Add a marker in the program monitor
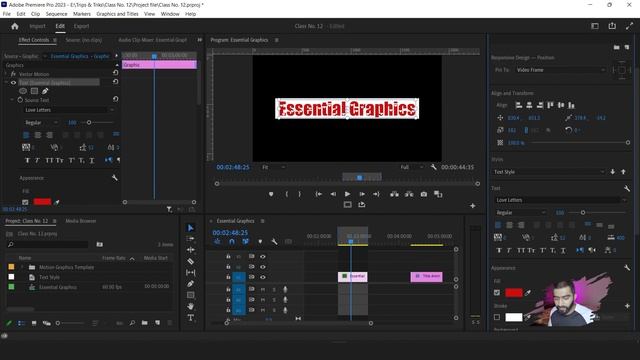Image resolution: width=640 pixels, height=360 pixels. click(x=271, y=194)
